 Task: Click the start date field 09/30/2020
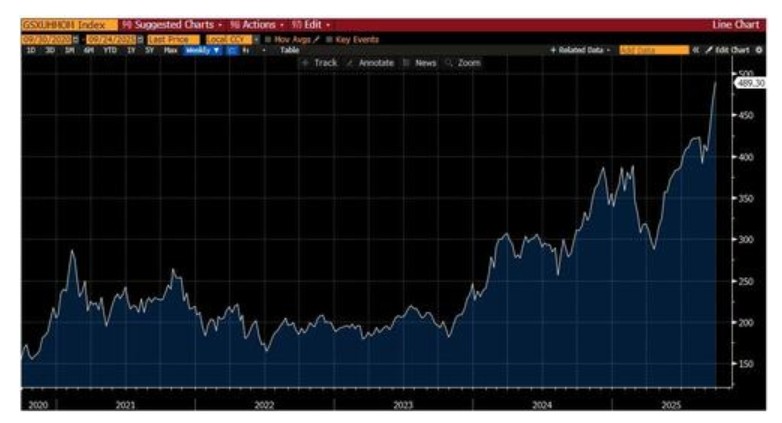pos(46,39)
